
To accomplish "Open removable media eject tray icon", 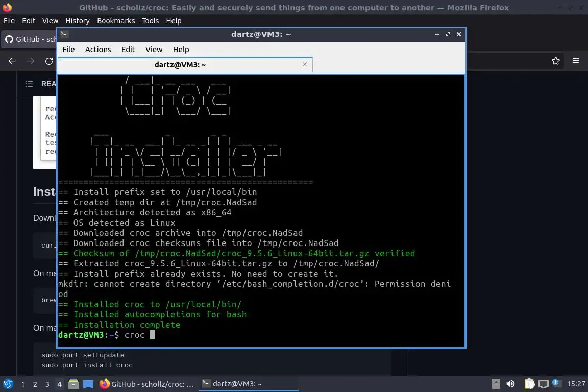I will 496,384.
